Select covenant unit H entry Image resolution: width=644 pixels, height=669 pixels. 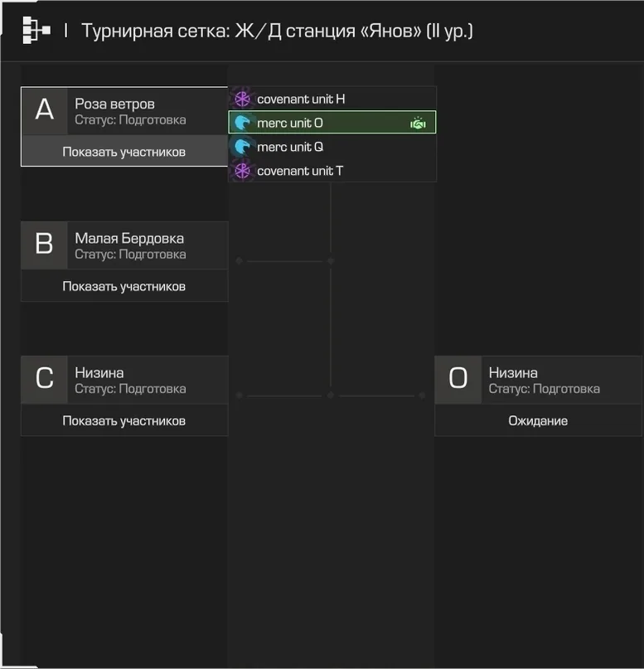pyautogui.click(x=332, y=99)
